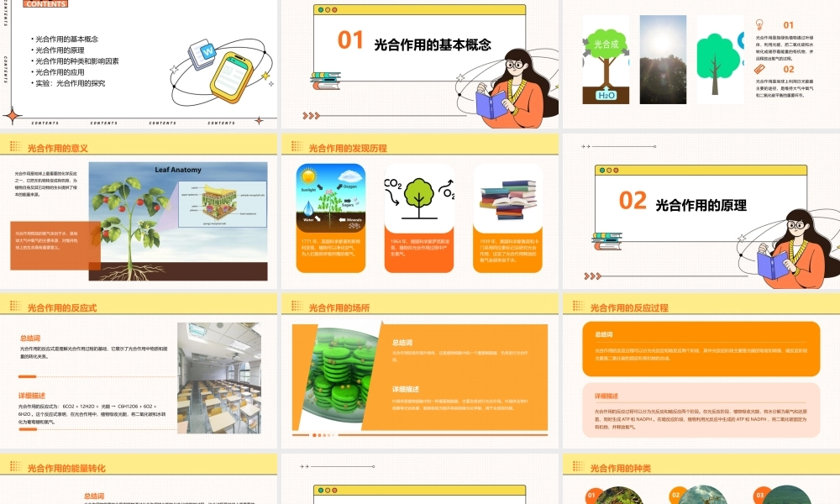Click the reading girl illustration on section 02 slide
This screenshot has width=840, height=504.
tap(795, 249)
